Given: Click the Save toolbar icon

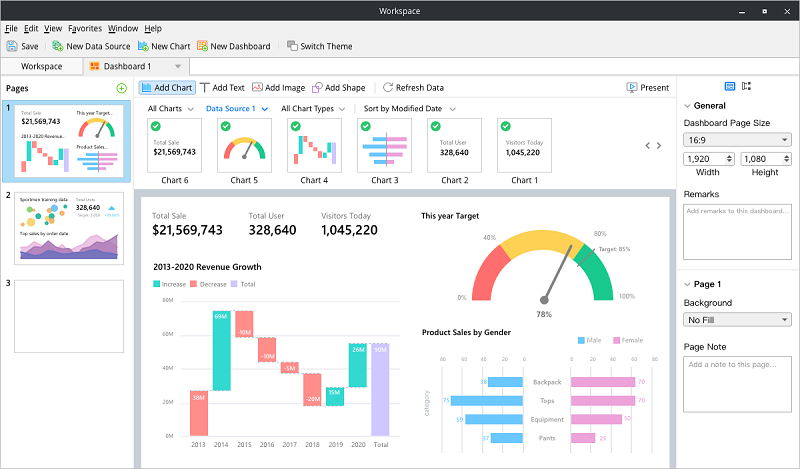Looking at the screenshot, I should (12, 46).
